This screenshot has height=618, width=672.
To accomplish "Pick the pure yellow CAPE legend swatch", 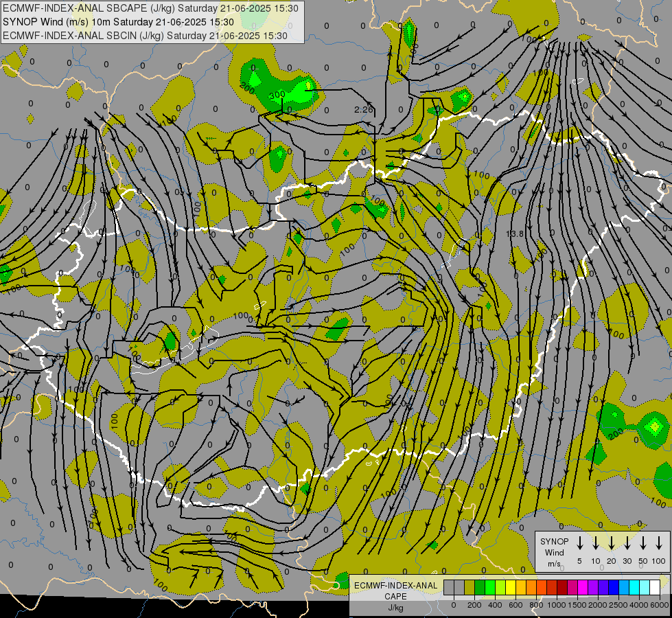I will (x=511, y=587).
